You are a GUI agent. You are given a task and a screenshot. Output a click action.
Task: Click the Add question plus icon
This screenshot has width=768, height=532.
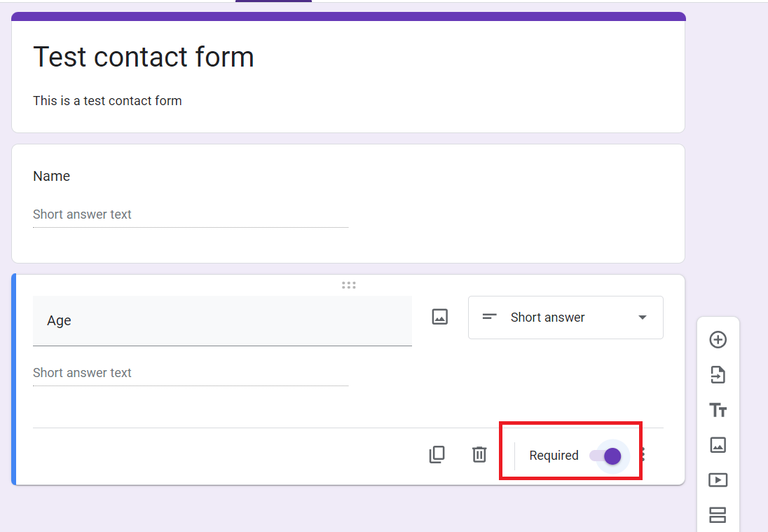(718, 339)
